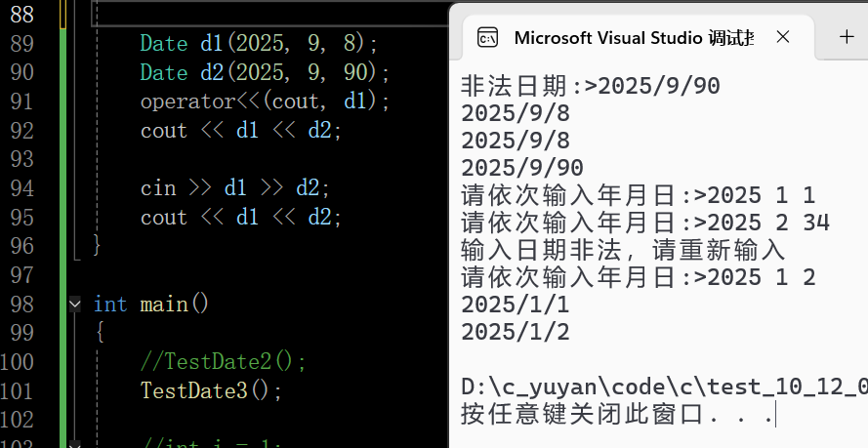This screenshot has height=448, width=868.
Task: Click the 'TestDate3();' call
Action: coord(212,390)
